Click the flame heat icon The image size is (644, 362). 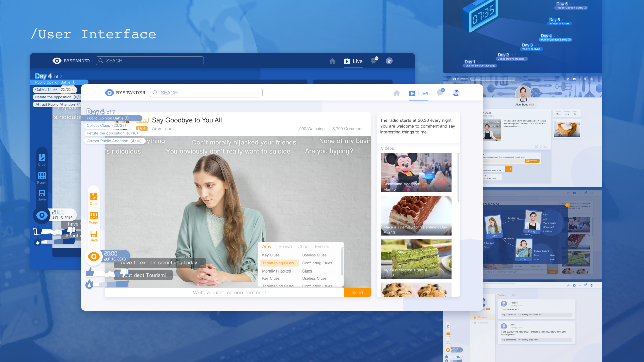pos(89,284)
